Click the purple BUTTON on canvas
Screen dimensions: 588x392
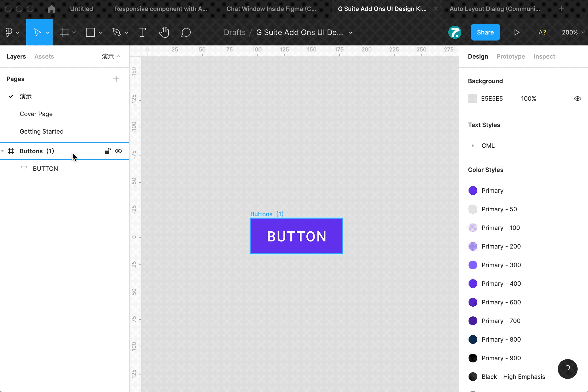tap(296, 236)
